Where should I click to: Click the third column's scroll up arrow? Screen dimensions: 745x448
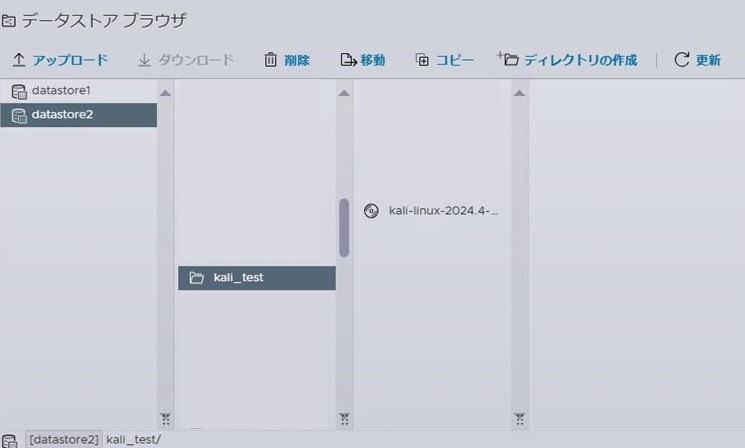point(519,93)
